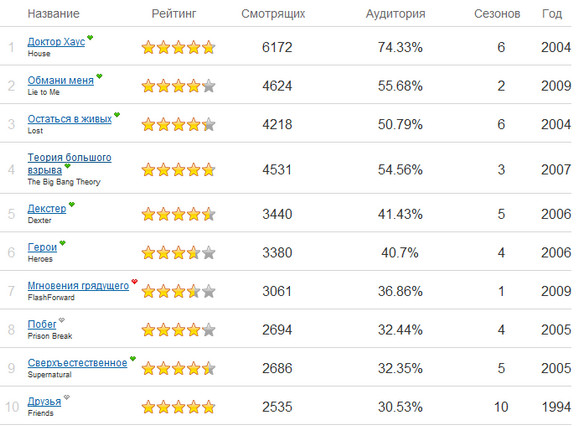579x426 pixels.
Task: Open the Доктор Хаус series link
Action: [56, 42]
